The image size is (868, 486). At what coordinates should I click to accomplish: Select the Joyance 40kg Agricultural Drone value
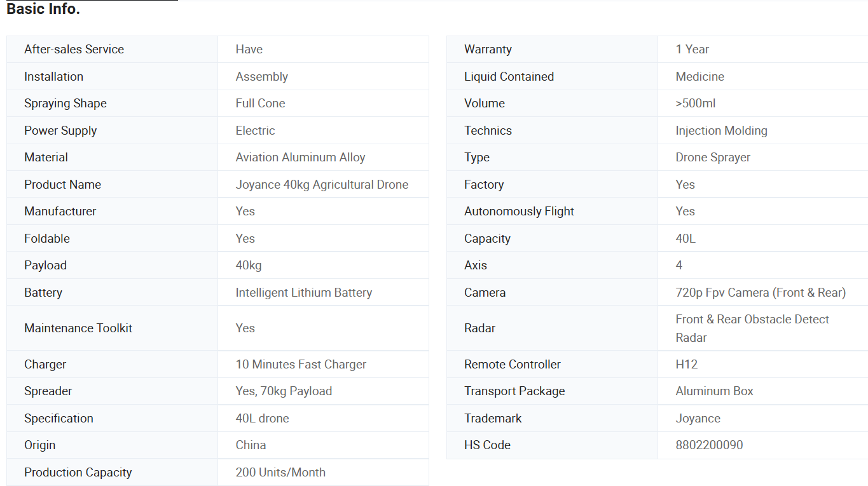pos(322,184)
